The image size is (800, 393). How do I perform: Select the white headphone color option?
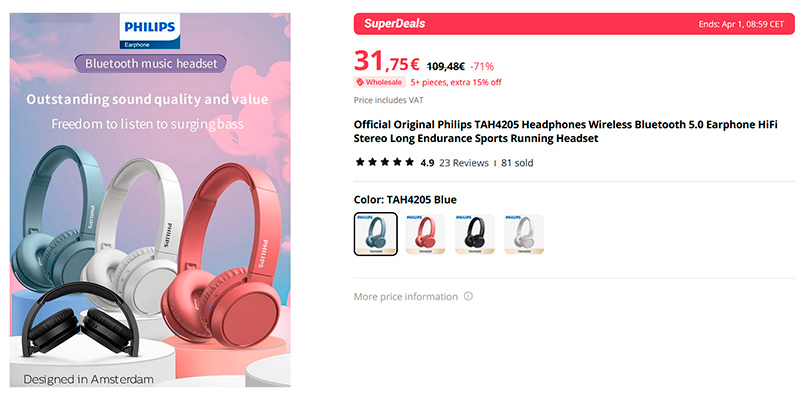(x=524, y=234)
